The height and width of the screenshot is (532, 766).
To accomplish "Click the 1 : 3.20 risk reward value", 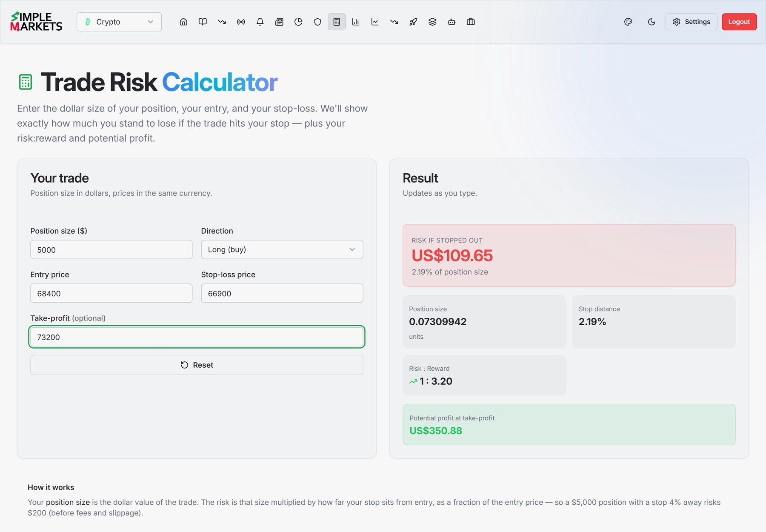I will 436,381.
